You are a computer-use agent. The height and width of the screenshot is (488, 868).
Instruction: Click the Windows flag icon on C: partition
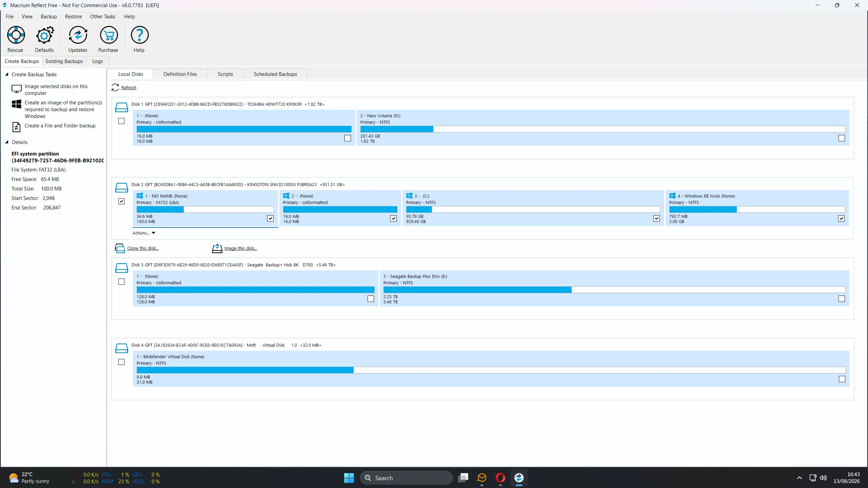pyautogui.click(x=409, y=196)
